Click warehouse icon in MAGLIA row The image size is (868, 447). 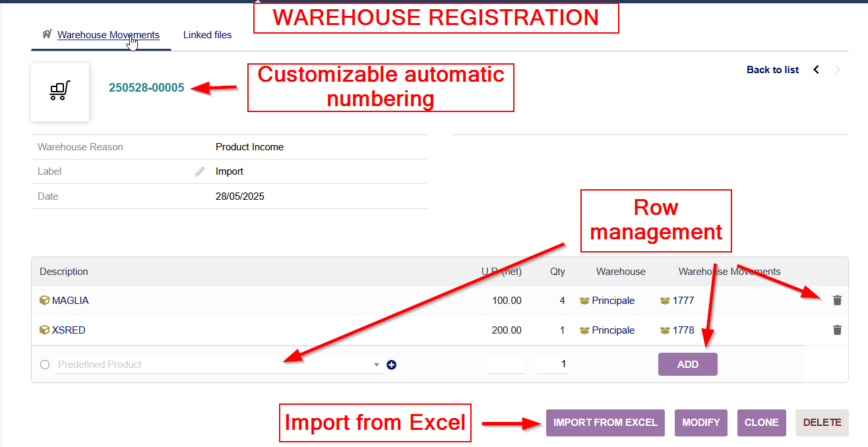[x=584, y=301]
